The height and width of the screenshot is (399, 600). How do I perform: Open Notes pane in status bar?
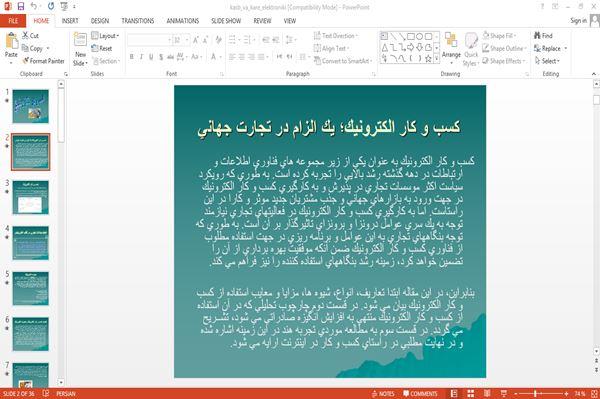point(383,394)
